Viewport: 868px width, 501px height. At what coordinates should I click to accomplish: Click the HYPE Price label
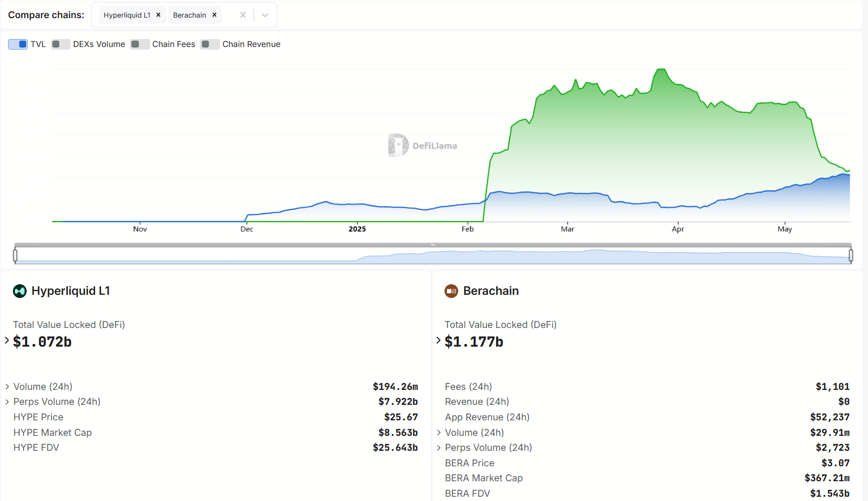[x=38, y=417]
